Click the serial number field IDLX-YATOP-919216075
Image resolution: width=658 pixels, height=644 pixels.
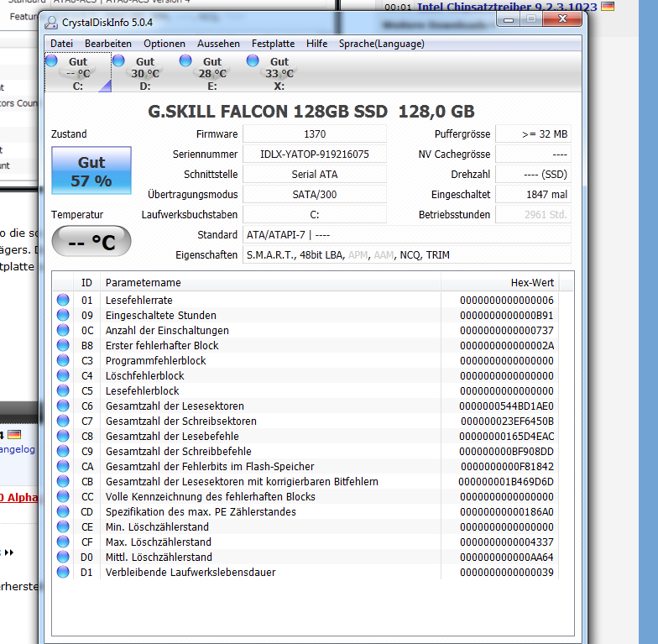[314, 154]
